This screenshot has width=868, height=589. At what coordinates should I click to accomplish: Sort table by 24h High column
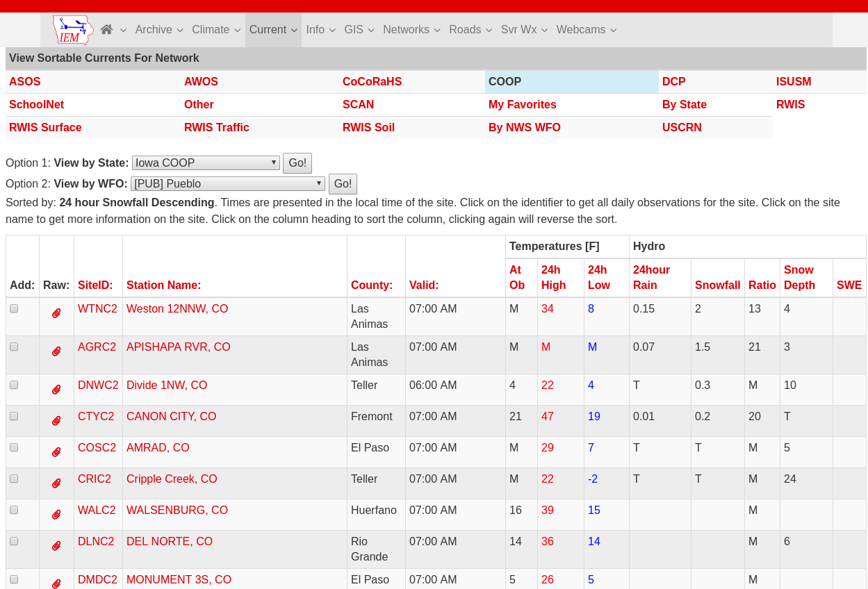click(x=554, y=277)
